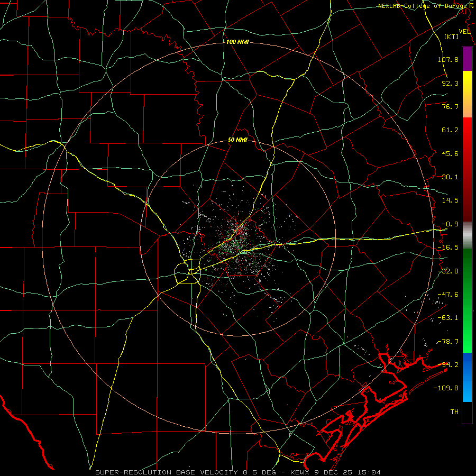
Task: Select the yellow-orange segment of the color bar
Action: [467, 94]
